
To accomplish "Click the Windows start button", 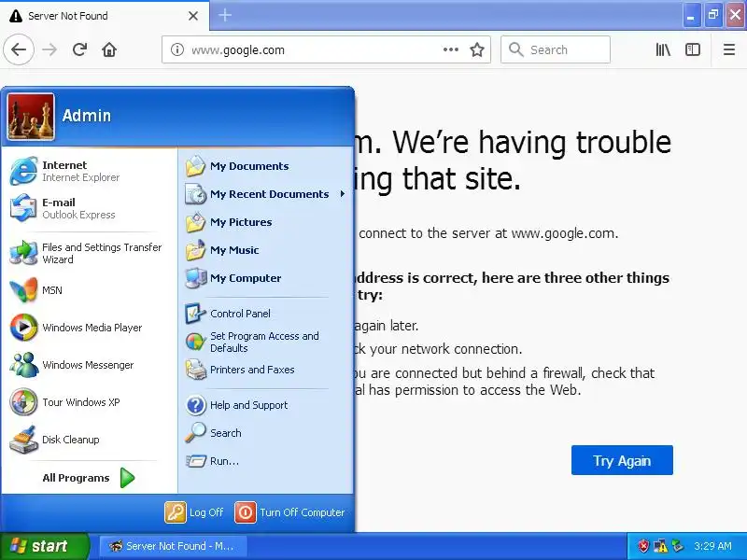I will (44, 546).
